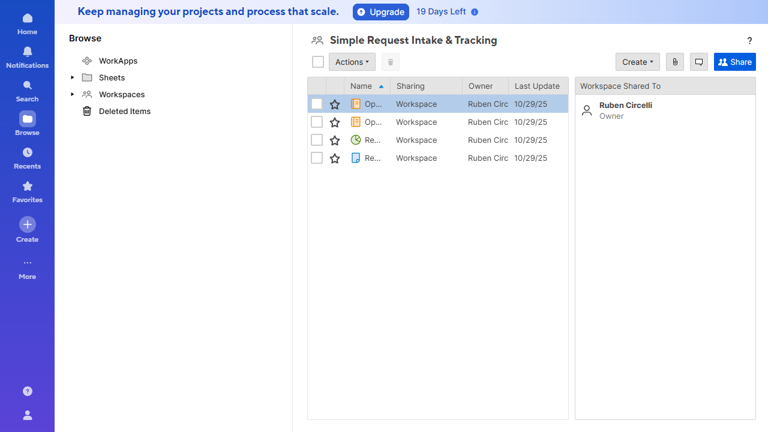768x432 pixels.
Task: Toggle the select-all checkbox beside Actions
Action: [x=318, y=62]
